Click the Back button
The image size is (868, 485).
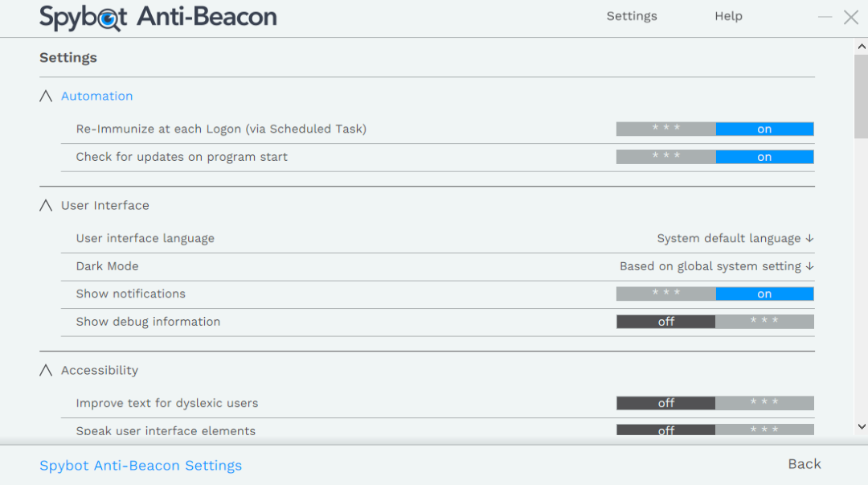click(804, 464)
